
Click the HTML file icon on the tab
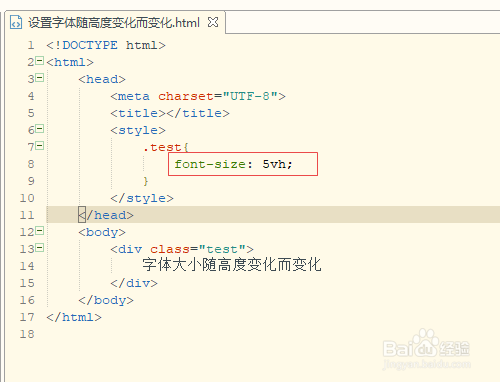[x=16, y=23]
